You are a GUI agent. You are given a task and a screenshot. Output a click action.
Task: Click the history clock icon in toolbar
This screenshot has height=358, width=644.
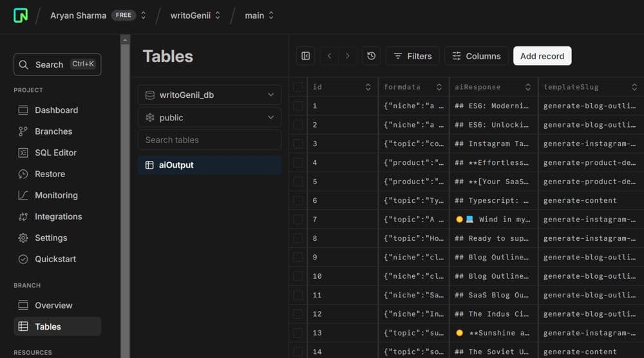tap(371, 56)
